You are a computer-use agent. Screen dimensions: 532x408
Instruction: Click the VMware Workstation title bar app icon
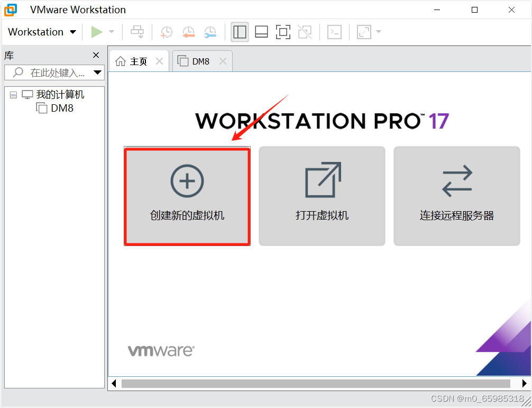pos(11,10)
